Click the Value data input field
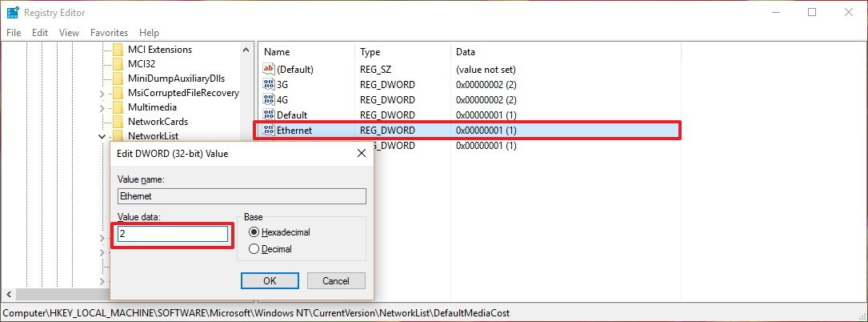 (173, 234)
